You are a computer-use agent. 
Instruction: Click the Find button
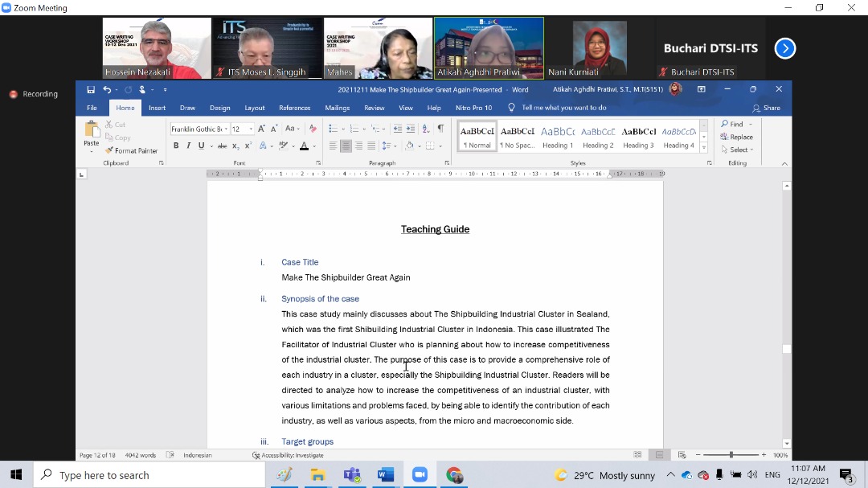click(x=732, y=124)
